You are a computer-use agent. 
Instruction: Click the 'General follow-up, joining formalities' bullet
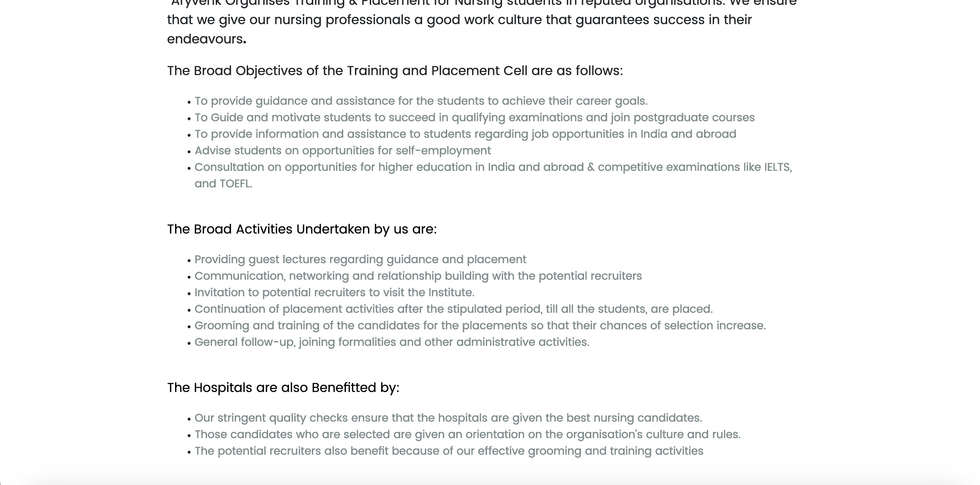click(x=392, y=342)
